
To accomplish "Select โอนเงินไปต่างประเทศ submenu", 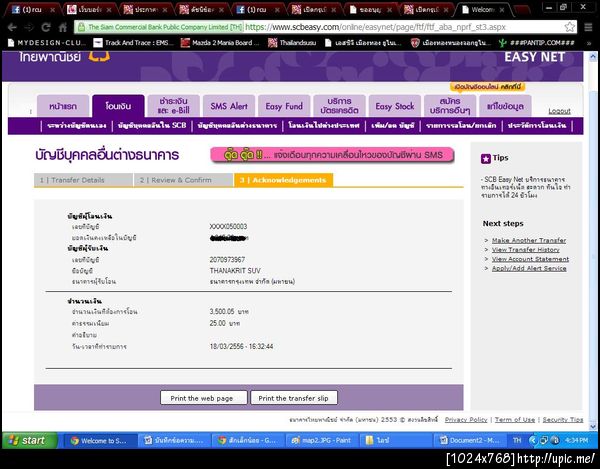I will [324, 125].
